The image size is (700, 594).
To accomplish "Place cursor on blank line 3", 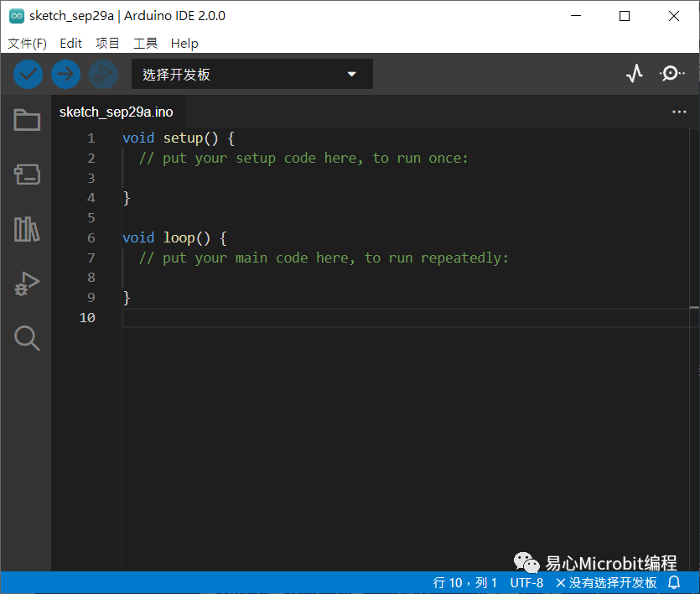I will tap(406, 178).
